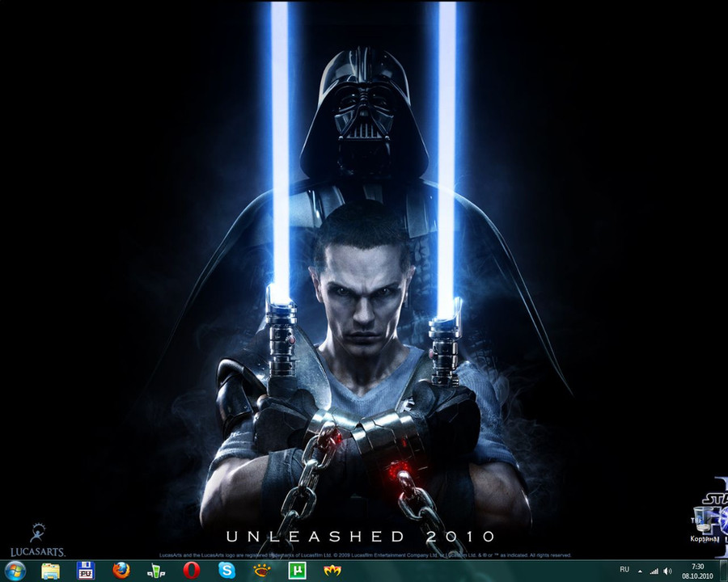The height and width of the screenshot is (582, 728).
Task: Open the XnView taskbar icon
Action: click(x=262, y=571)
